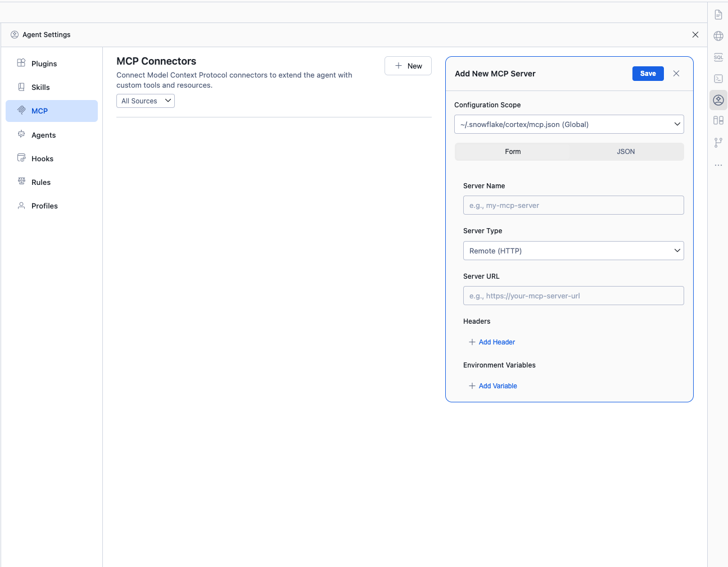Close the Agent Settings dialog
This screenshot has width=728, height=567.
(695, 35)
